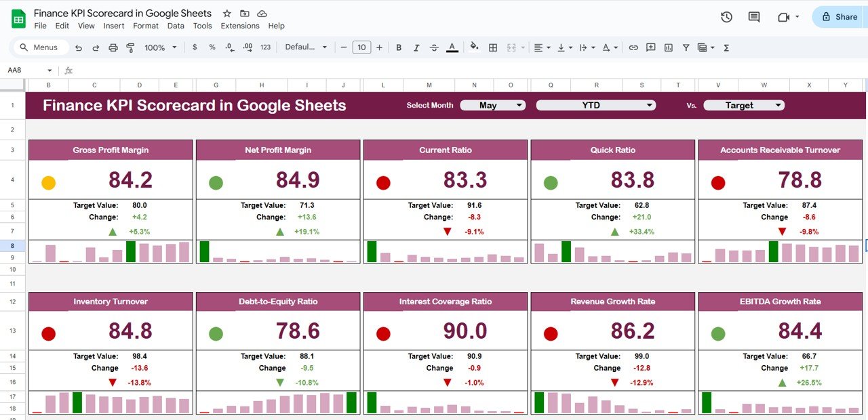Open the Extensions menu
The height and width of the screenshot is (420, 868).
click(x=240, y=26)
